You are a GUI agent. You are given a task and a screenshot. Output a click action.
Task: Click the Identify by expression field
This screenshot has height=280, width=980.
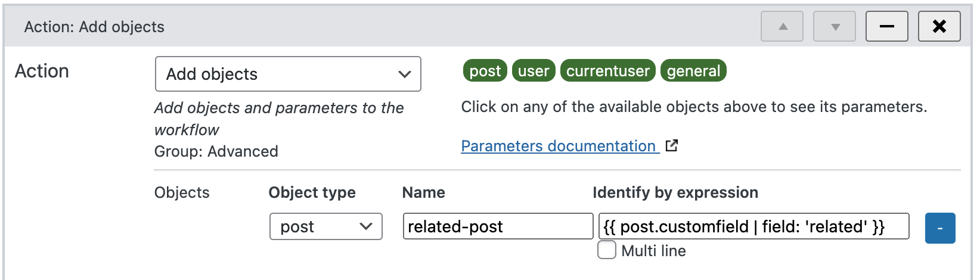(754, 226)
